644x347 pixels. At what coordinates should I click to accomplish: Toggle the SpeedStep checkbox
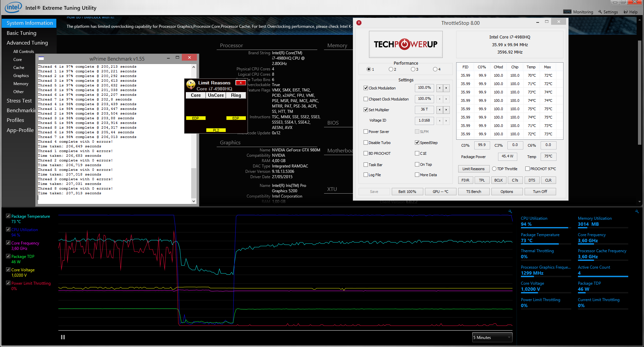click(x=417, y=143)
